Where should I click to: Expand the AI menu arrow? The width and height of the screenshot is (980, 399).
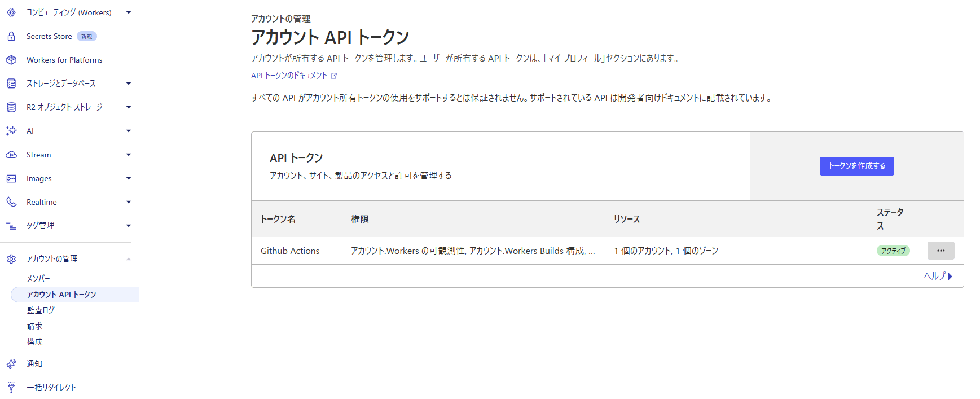[x=129, y=131]
